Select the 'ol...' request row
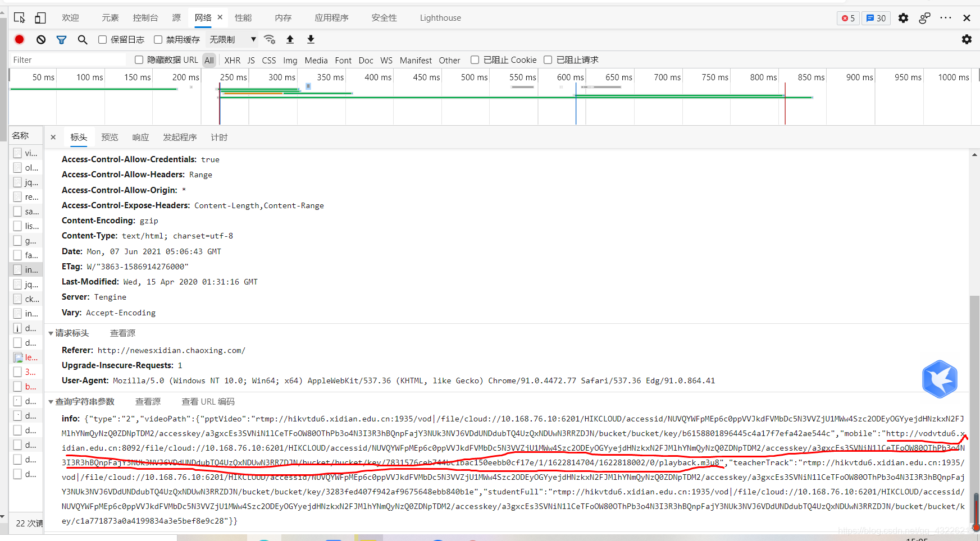 [x=26, y=168]
